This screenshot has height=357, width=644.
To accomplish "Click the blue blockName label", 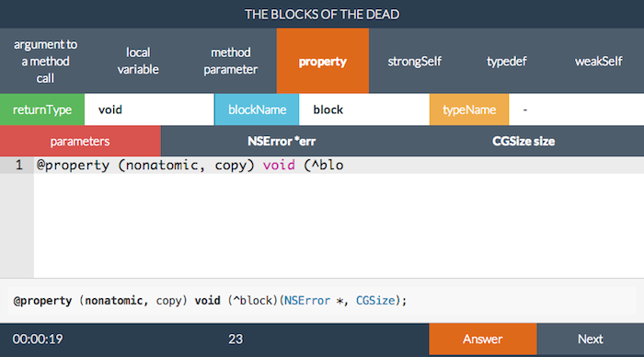I will (x=257, y=109).
